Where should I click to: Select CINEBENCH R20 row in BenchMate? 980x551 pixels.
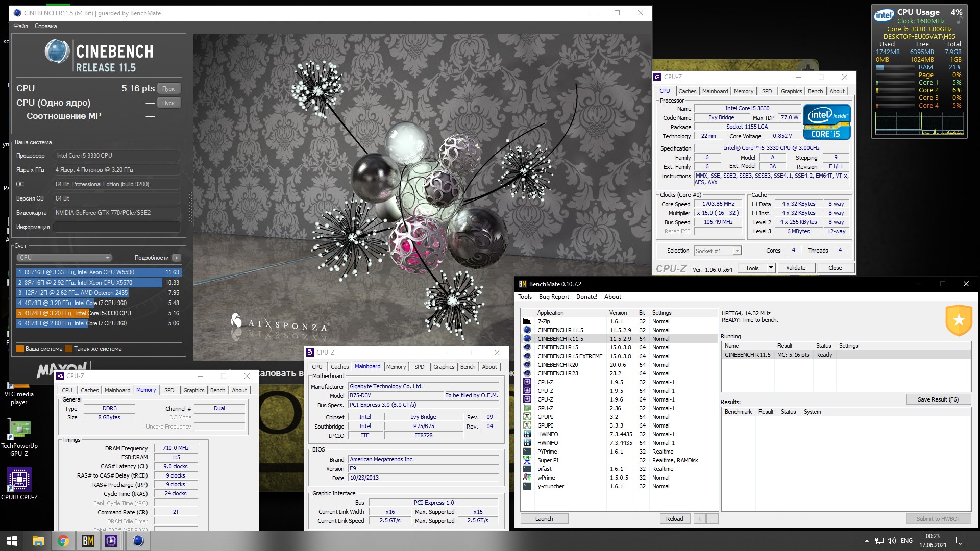[x=620, y=365]
